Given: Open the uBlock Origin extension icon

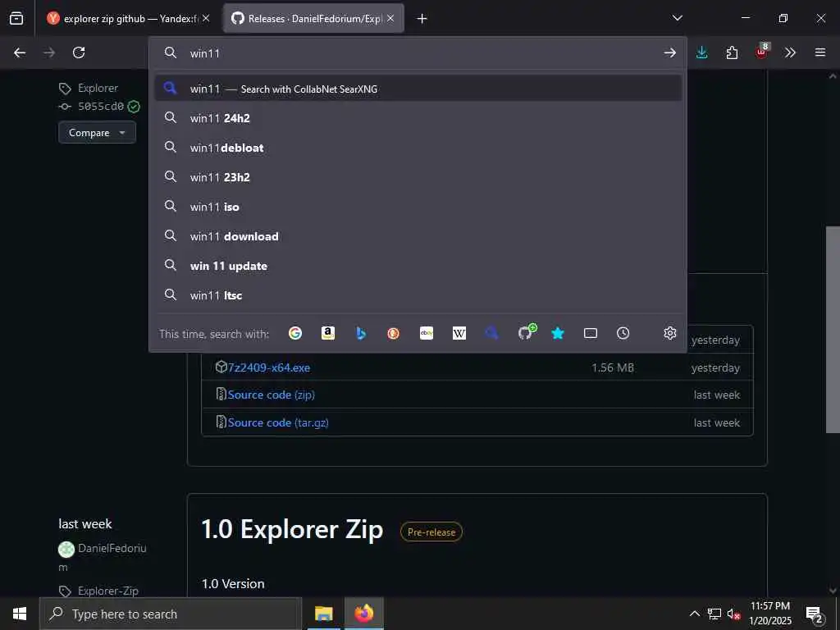Looking at the screenshot, I should [762, 52].
